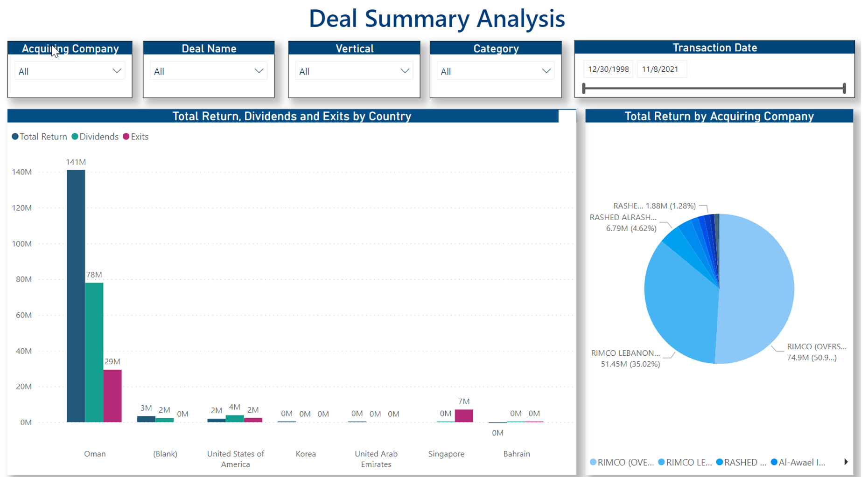
Task: Expand the Category slicer dropdown
Action: [495, 71]
